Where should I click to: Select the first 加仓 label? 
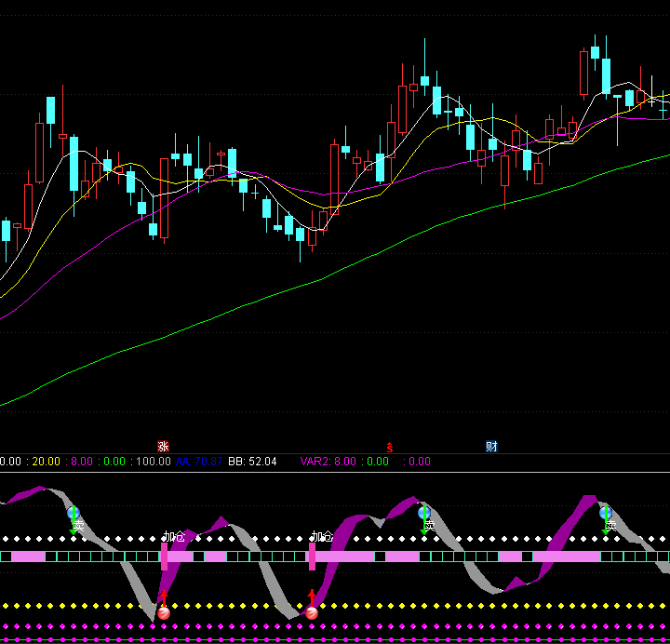click(174, 536)
